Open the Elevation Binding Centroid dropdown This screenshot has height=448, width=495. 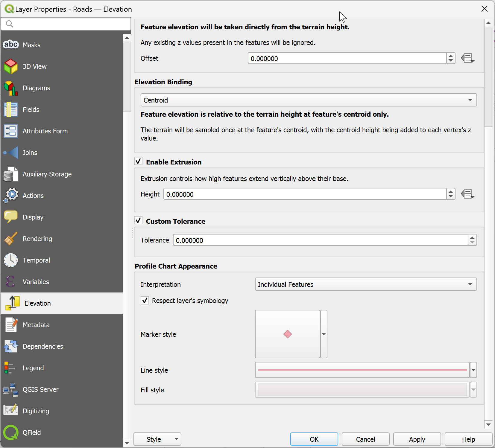pyautogui.click(x=308, y=100)
